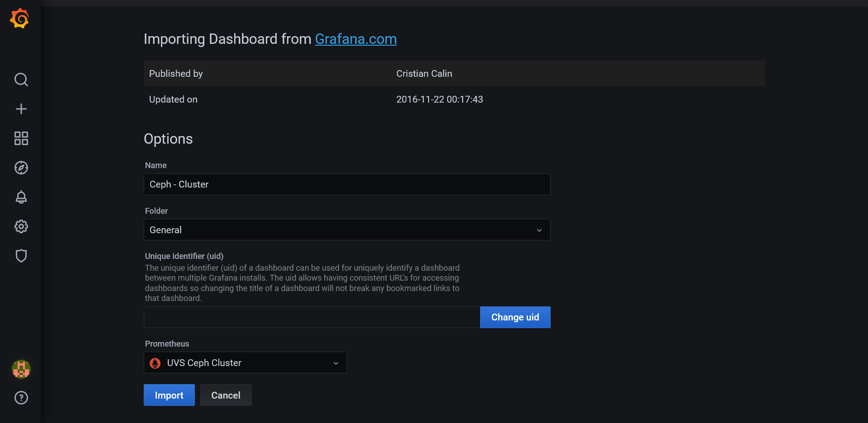Click the Folder dropdown chevron arrow

click(539, 230)
